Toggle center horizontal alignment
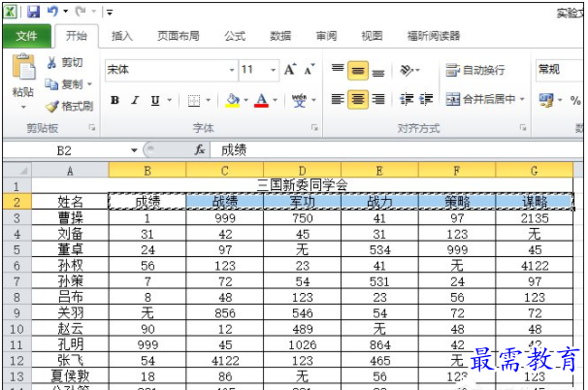588x390 pixels. click(358, 99)
